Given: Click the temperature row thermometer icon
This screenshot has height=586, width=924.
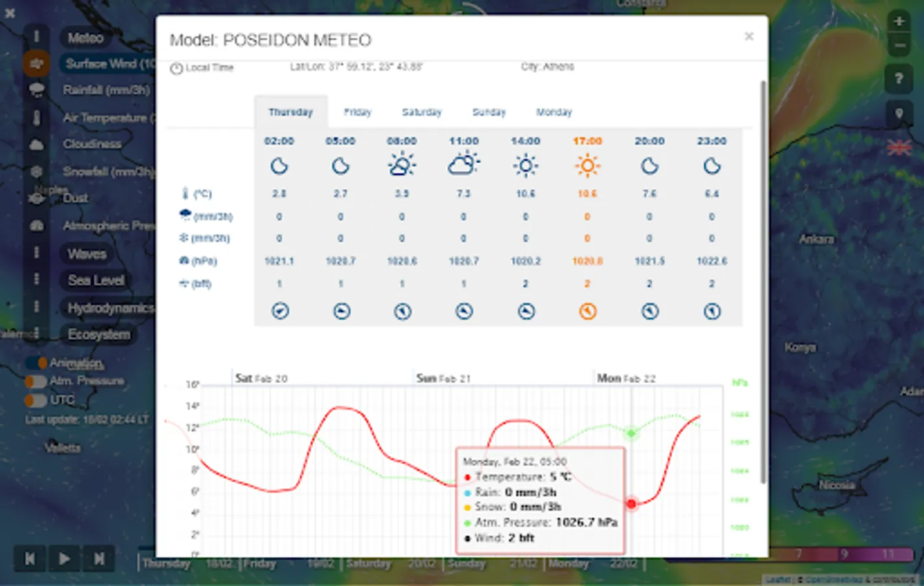Looking at the screenshot, I should [x=185, y=193].
